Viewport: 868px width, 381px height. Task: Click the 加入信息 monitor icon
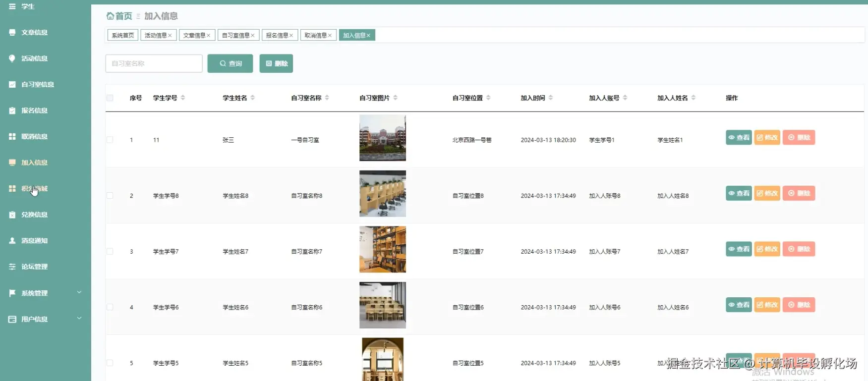point(12,163)
